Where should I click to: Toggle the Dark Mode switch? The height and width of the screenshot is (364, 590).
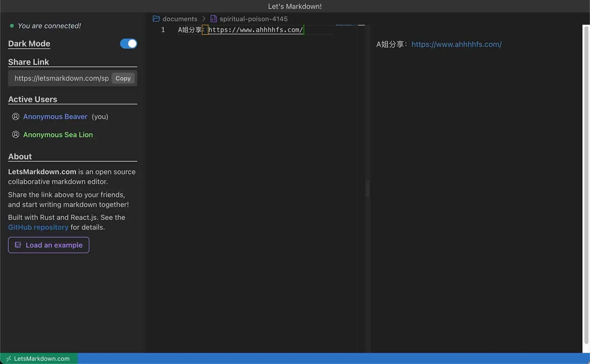tap(129, 44)
